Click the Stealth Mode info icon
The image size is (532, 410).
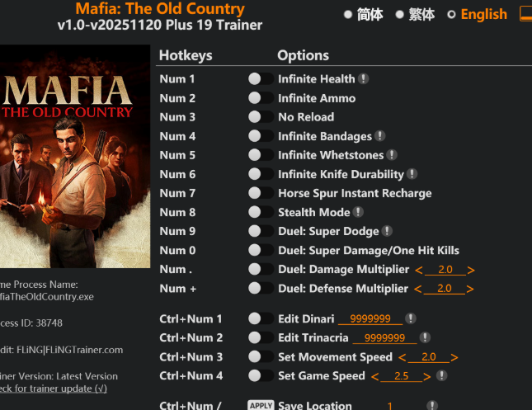(x=359, y=212)
